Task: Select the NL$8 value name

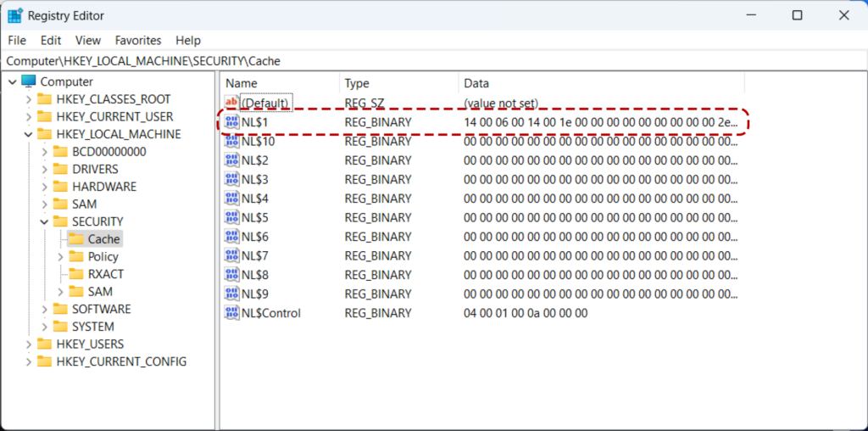Action: [x=255, y=275]
